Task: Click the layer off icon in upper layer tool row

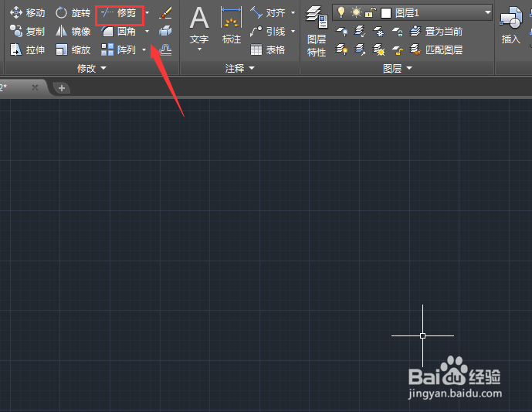Action: (341, 31)
